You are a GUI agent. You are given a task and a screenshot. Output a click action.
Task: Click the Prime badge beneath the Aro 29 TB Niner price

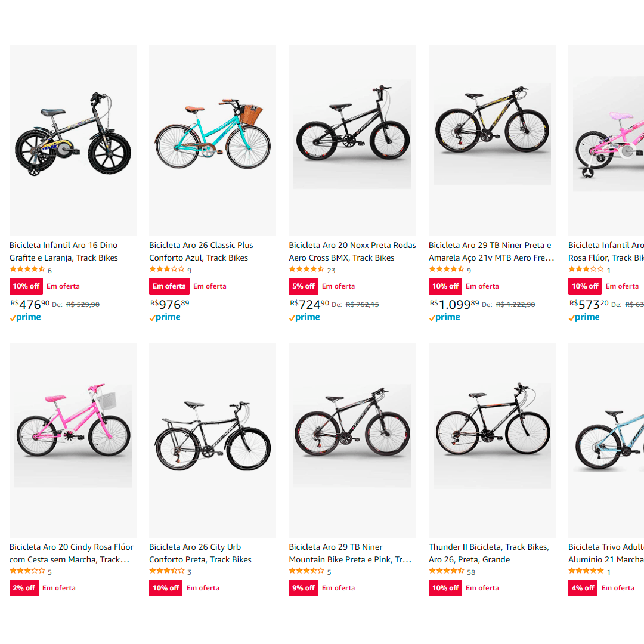click(x=444, y=317)
